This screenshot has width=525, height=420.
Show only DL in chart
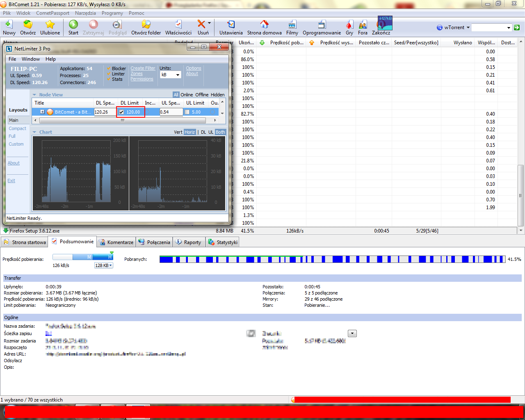pyautogui.click(x=203, y=132)
